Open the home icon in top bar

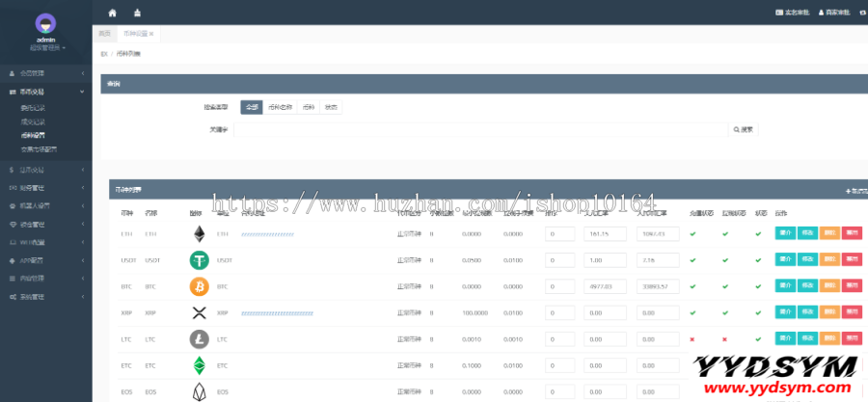pyautogui.click(x=113, y=13)
